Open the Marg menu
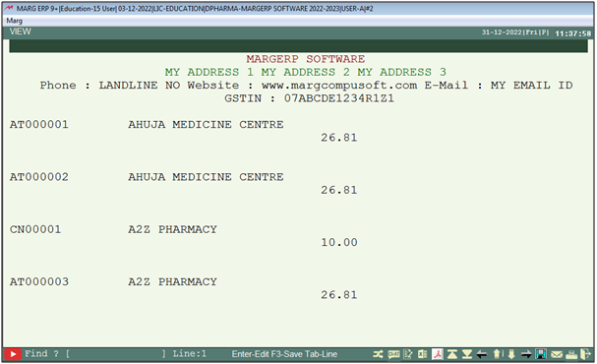The width and height of the screenshot is (597, 364). click(x=15, y=21)
